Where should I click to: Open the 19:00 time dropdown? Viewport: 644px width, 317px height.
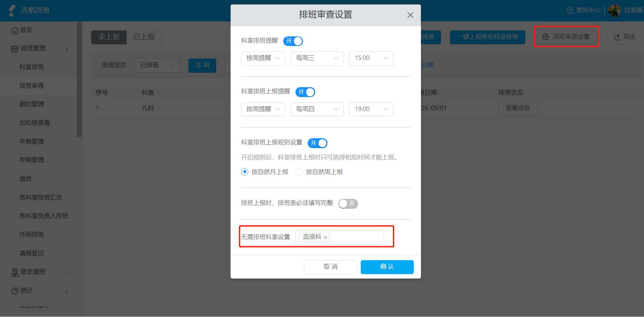coord(371,109)
